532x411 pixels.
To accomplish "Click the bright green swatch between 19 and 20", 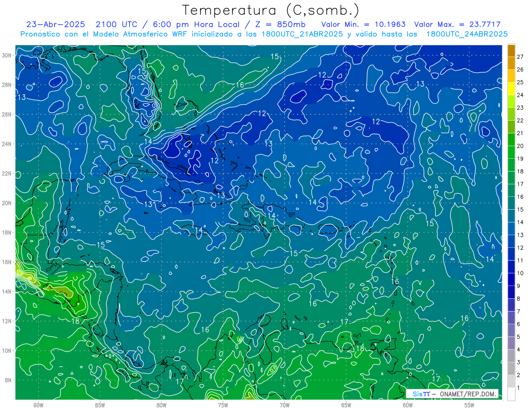I will [511, 153].
